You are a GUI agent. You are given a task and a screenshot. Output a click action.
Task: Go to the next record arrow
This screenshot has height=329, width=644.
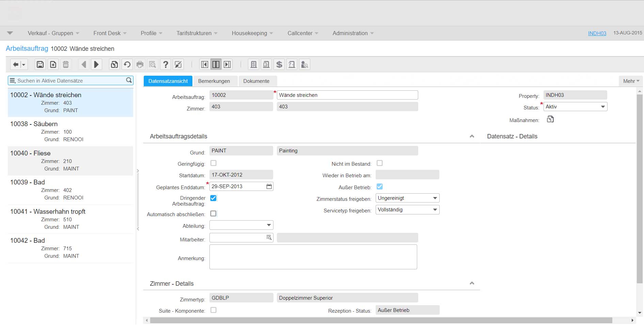pyautogui.click(x=96, y=64)
